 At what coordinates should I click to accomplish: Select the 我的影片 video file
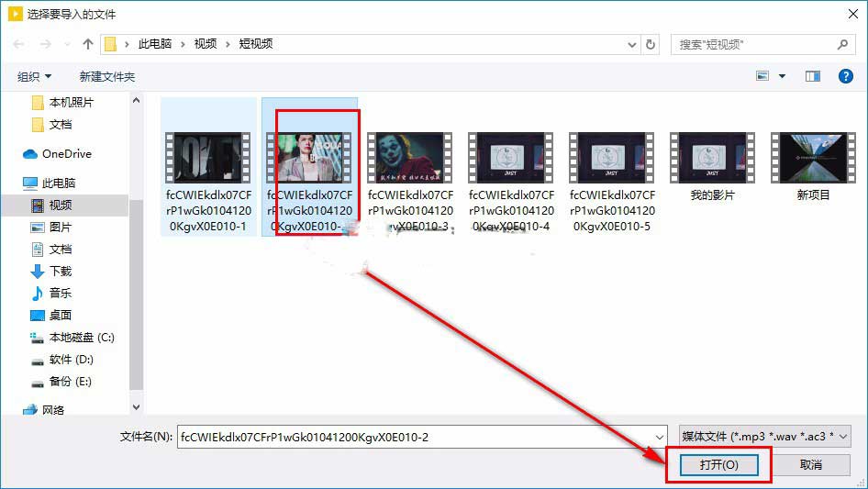pos(712,167)
